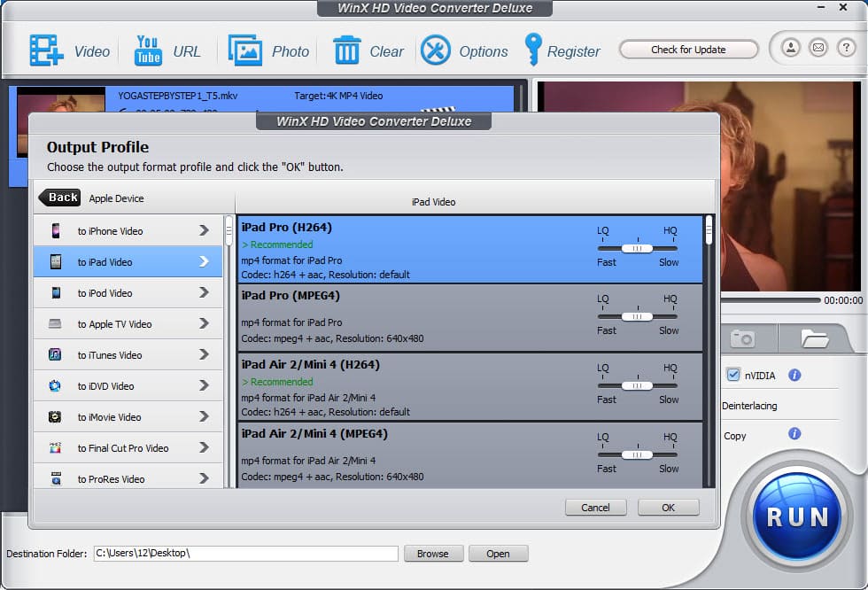Expand the to Apple TV Video arrow
This screenshot has width=868, height=590.
pos(204,323)
